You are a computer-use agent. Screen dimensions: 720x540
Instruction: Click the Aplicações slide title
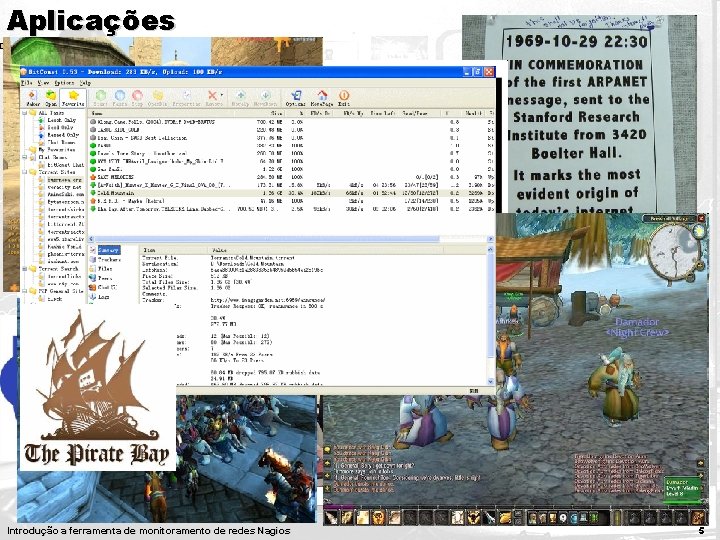point(91,21)
